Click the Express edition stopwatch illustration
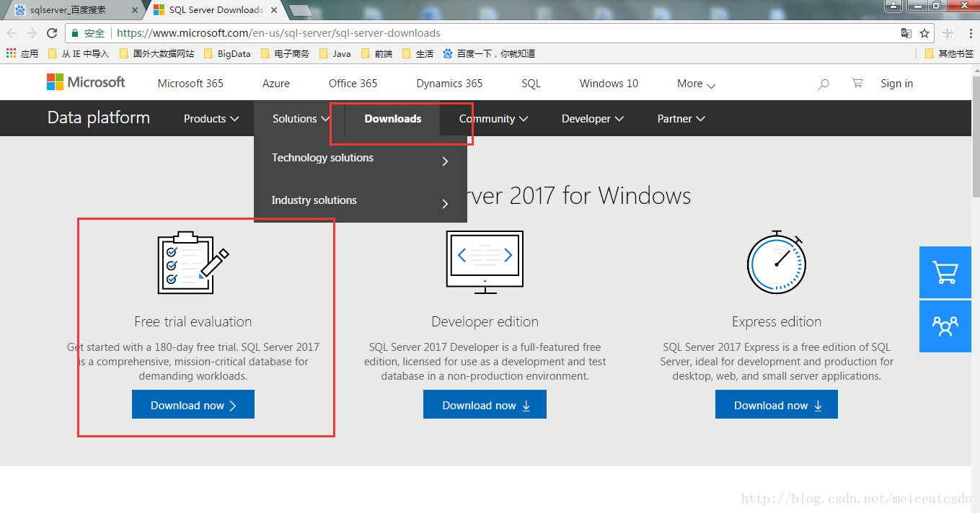 (x=776, y=262)
